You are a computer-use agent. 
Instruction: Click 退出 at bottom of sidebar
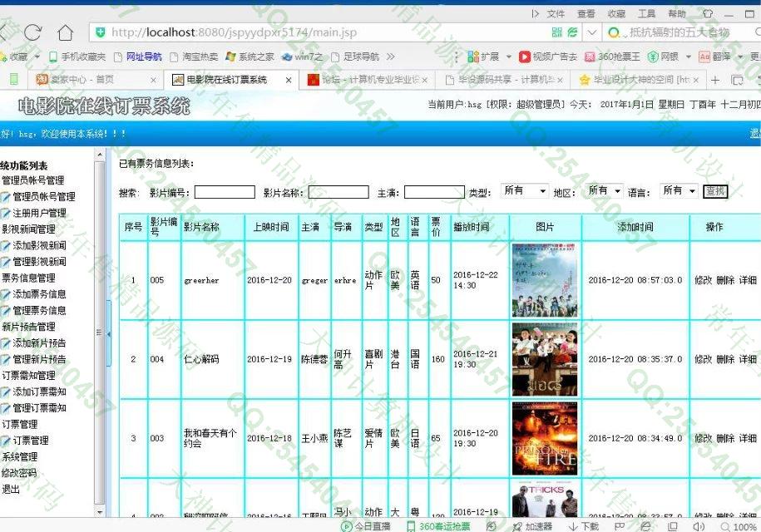[x=11, y=490]
